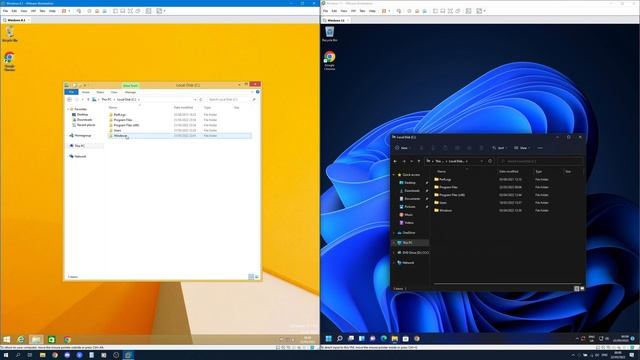Open Store app on the Windows 8.1 taskbar

click(51, 340)
